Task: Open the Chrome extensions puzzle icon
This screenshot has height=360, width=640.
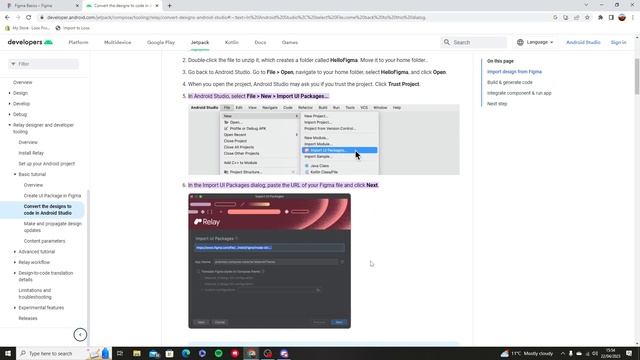Action: (600, 18)
